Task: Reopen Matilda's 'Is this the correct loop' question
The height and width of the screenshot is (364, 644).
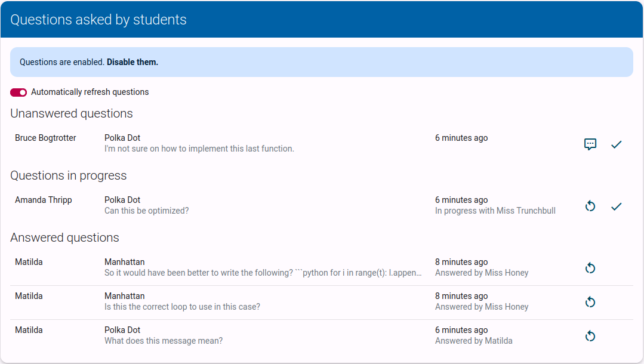Action: [x=590, y=302]
